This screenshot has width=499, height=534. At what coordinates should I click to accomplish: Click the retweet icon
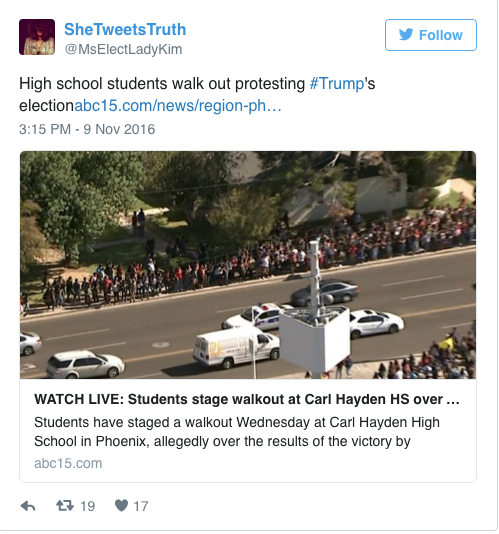click(x=65, y=507)
